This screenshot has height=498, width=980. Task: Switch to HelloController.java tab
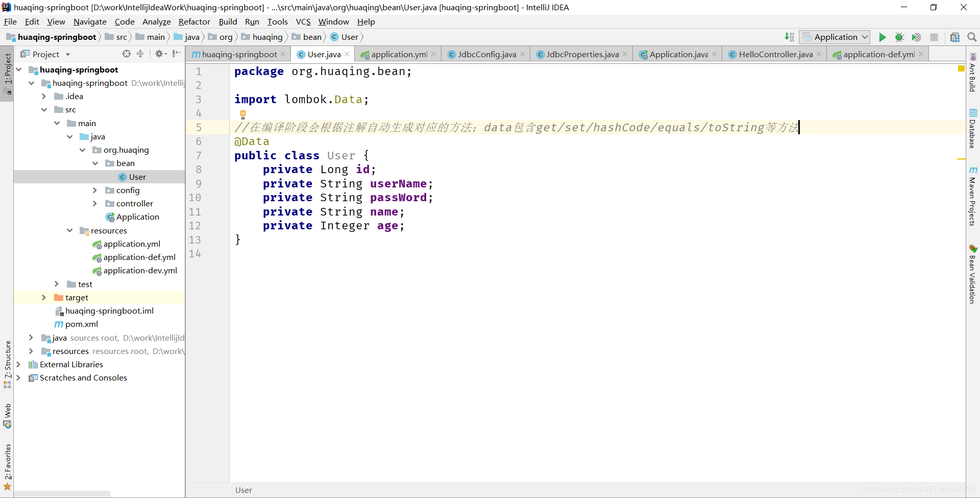coord(775,54)
